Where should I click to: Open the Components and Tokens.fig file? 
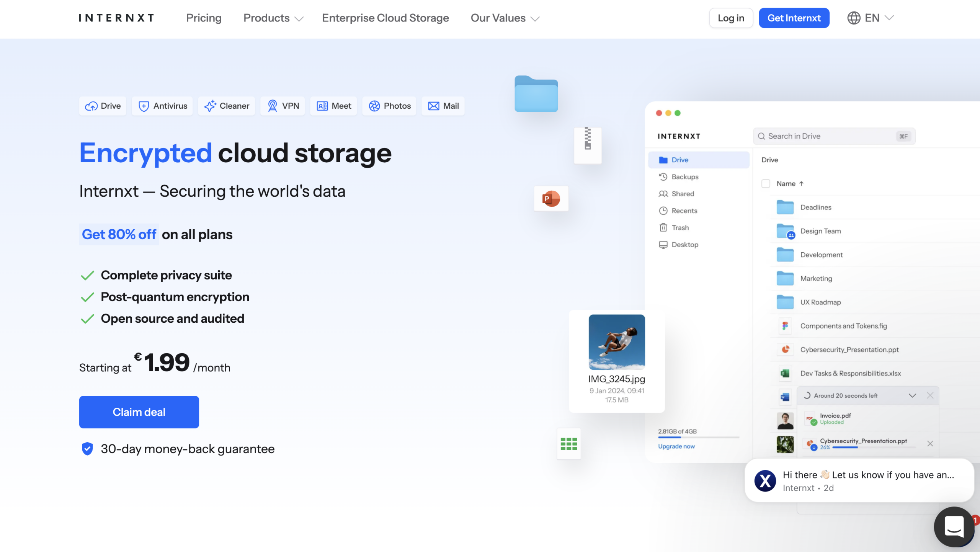832,326
